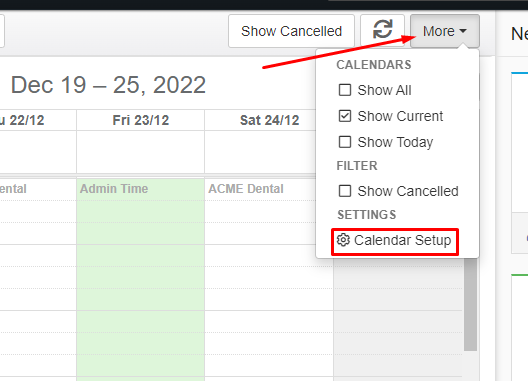Open the More dropdown menu
528x381 pixels.
tap(444, 31)
